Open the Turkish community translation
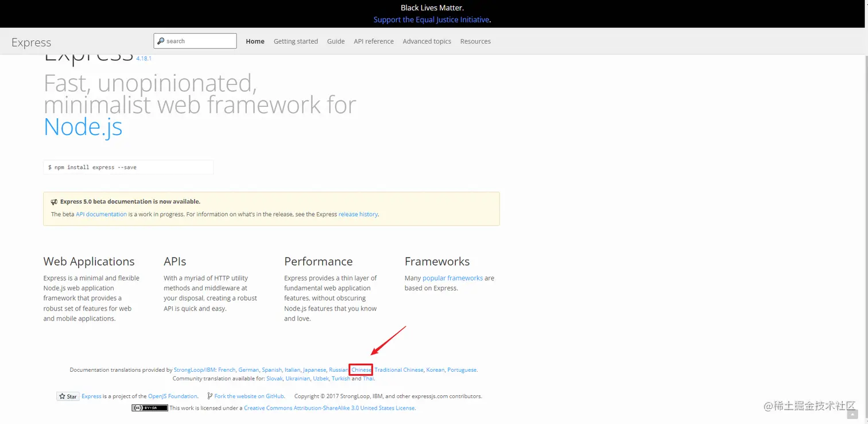 pos(341,379)
